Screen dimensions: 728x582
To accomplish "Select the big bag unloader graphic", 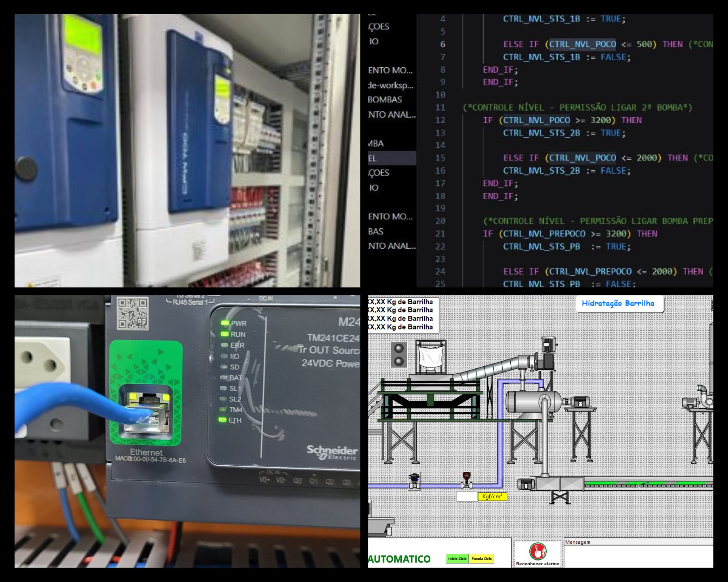I will (431, 356).
